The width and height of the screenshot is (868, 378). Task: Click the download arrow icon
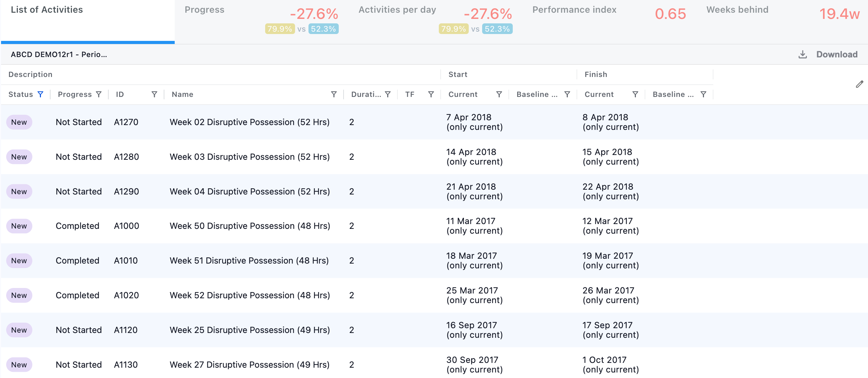tap(803, 54)
